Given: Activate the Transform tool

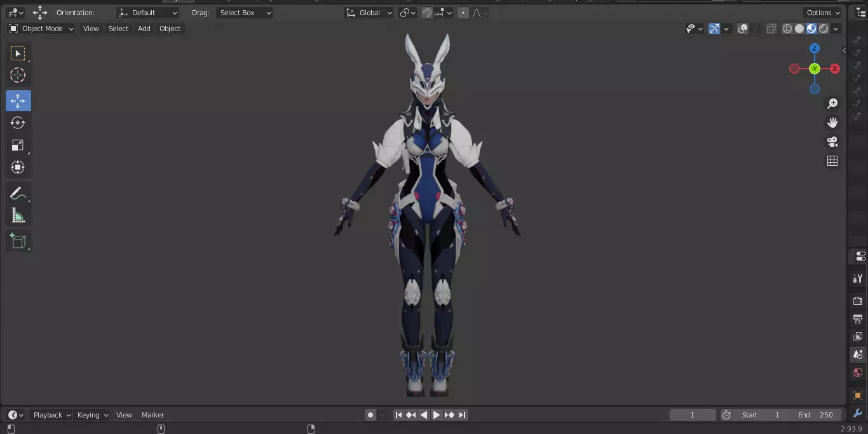Looking at the screenshot, I should [x=18, y=168].
